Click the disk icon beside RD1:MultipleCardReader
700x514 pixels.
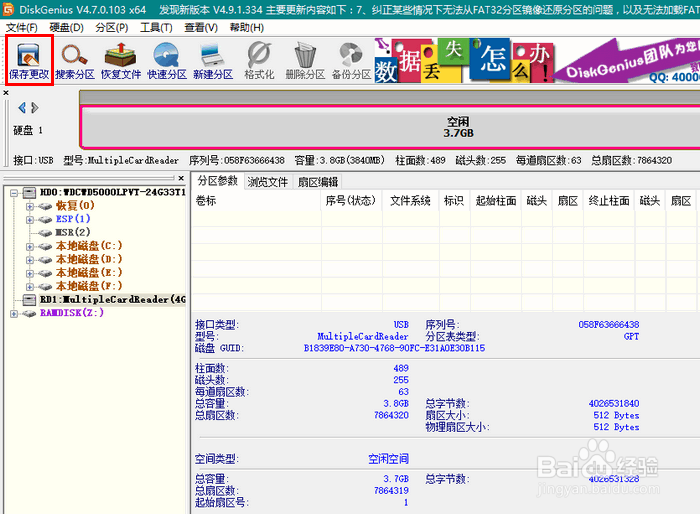click(x=29, y=300)
